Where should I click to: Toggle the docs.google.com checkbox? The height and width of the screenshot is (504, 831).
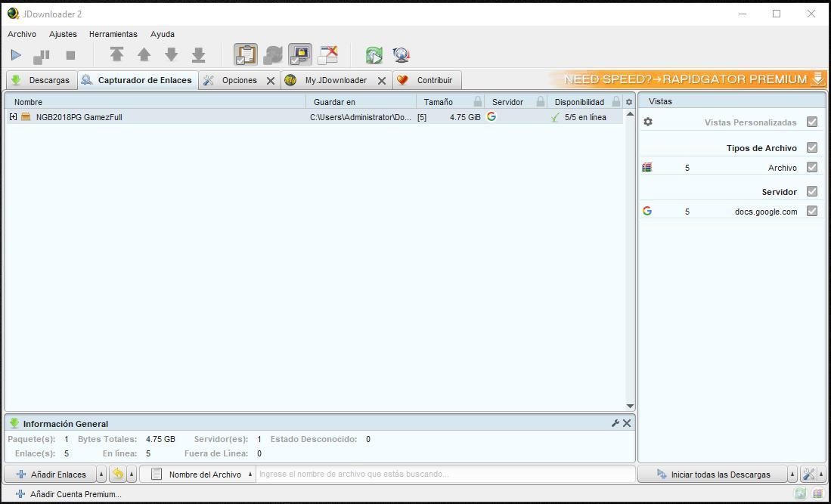click(x=812, y=212)
